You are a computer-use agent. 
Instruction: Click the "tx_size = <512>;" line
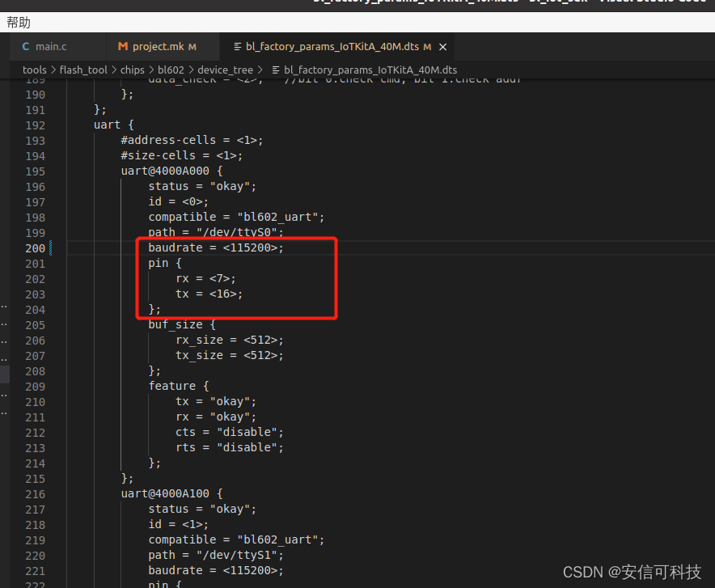(230, 355)
